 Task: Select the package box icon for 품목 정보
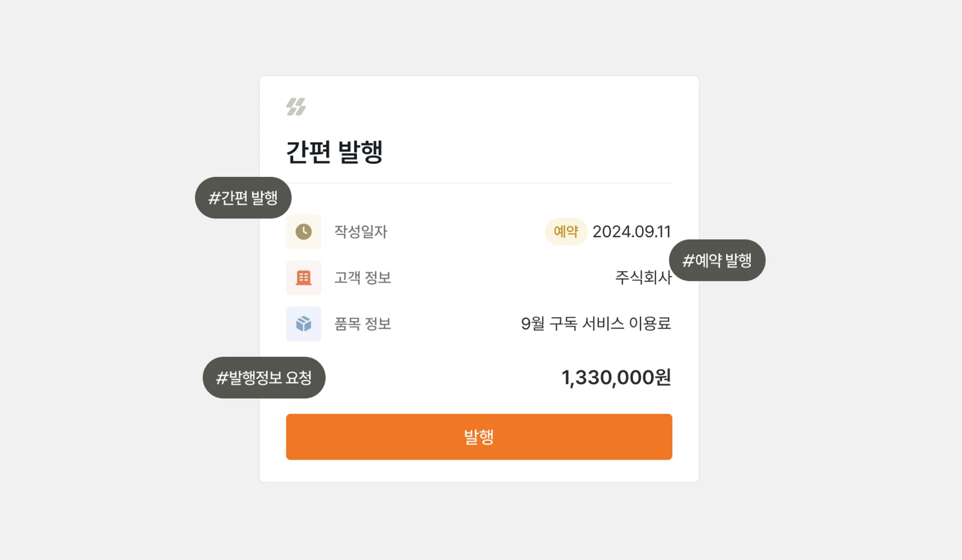click(x=303, y=324)
